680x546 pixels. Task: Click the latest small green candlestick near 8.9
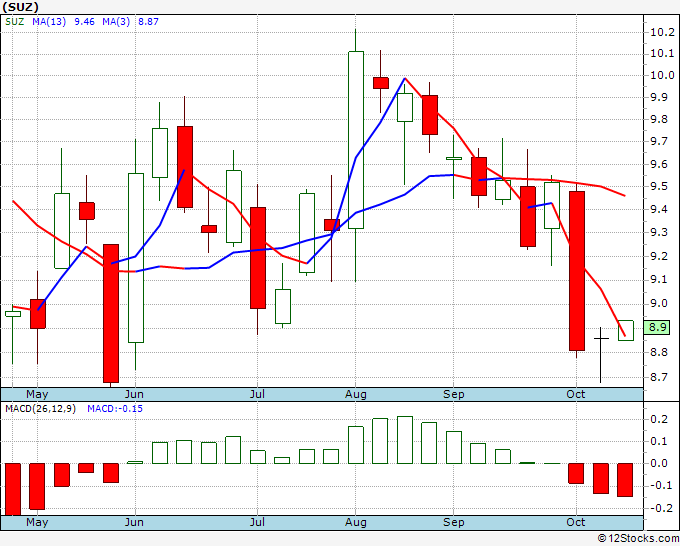(x=626, y=330)
